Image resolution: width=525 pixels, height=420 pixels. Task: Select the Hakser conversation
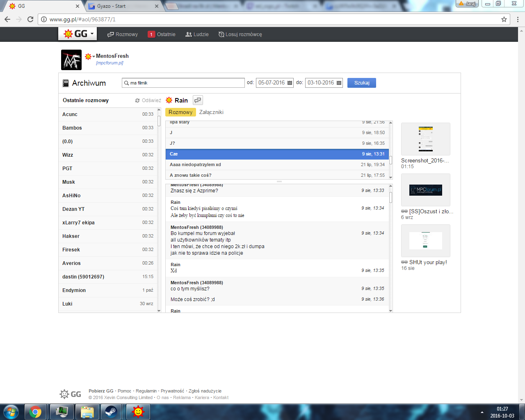(108, 236)
